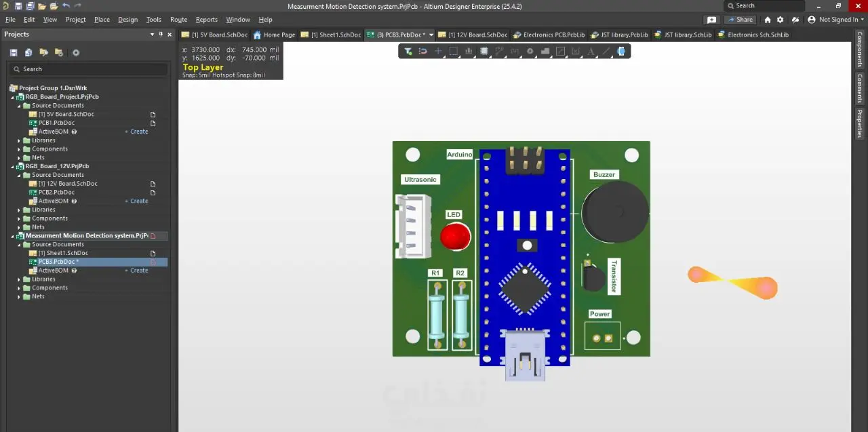This screenshot has width=868, height=432.
Task: Switch to the Electronics Sch.SchLib tab
Action: pos(753,35)
